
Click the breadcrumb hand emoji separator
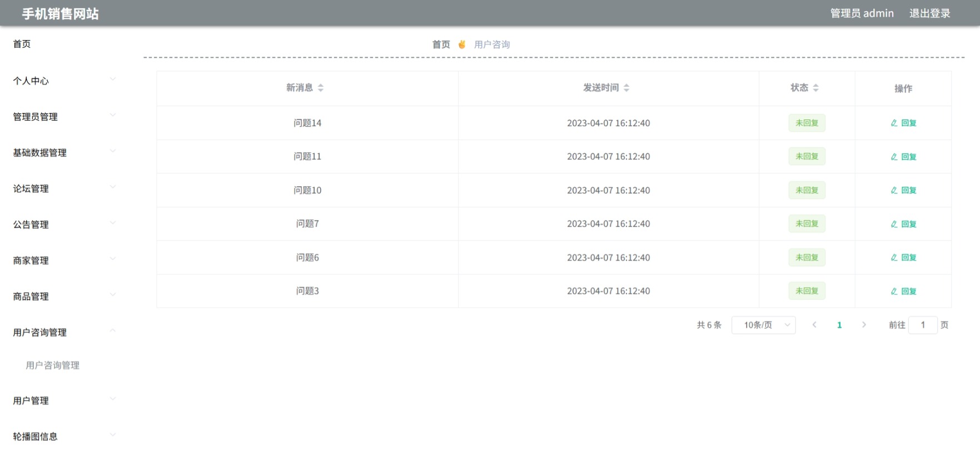pyautogui.click(x=462, y=44)
